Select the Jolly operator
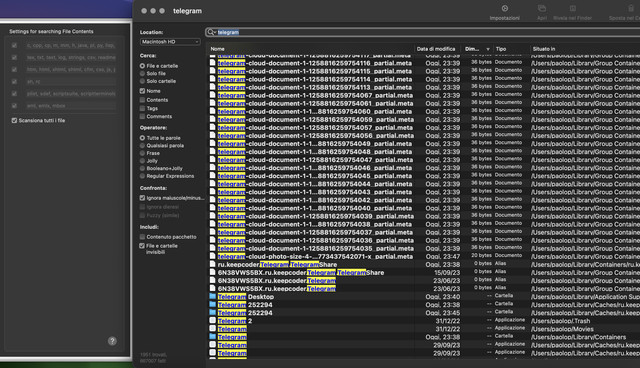 pos(142,161)
